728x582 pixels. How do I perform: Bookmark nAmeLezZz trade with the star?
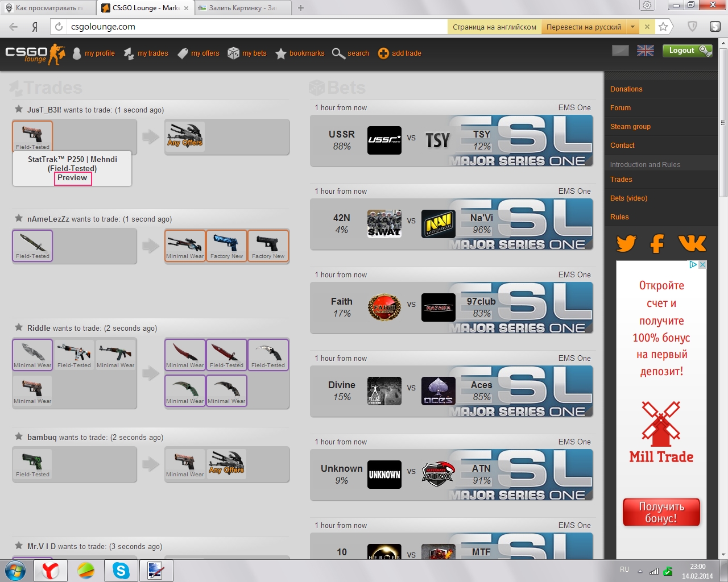point(19,218)
